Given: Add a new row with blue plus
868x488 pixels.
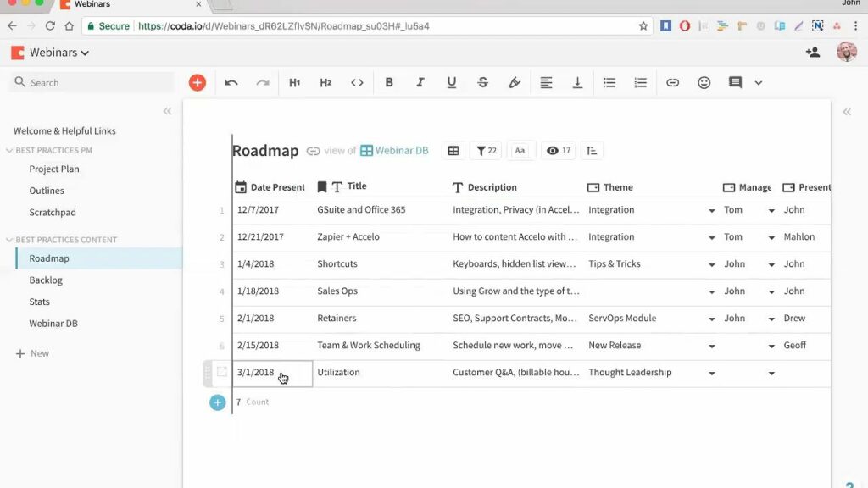Looking at the screenshot, I should pos(218,402).
